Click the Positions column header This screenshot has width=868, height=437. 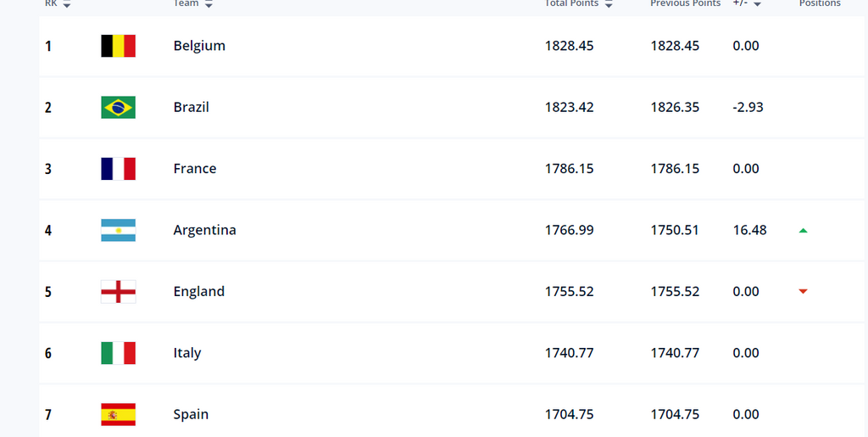tap(820, 3)
